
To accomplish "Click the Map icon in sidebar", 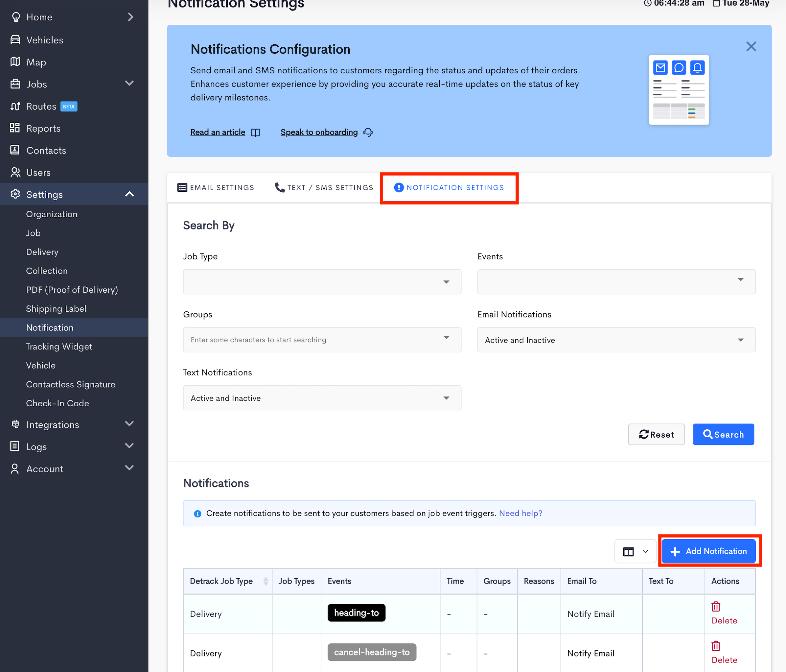I will coord(15,62).
